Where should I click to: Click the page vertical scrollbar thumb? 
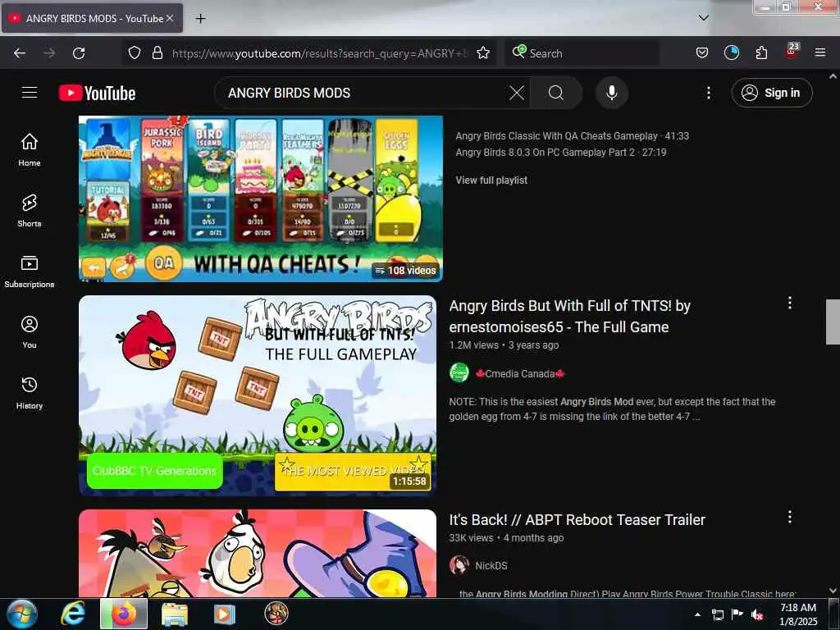tap(832, 322)
